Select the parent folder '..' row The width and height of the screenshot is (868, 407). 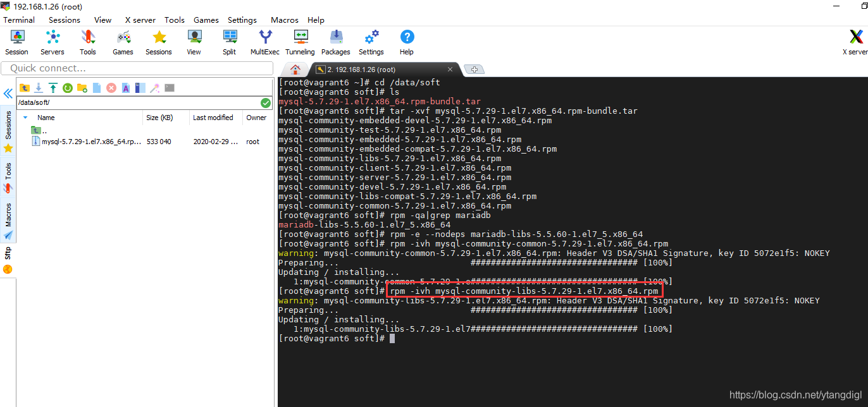coord(39,130)
